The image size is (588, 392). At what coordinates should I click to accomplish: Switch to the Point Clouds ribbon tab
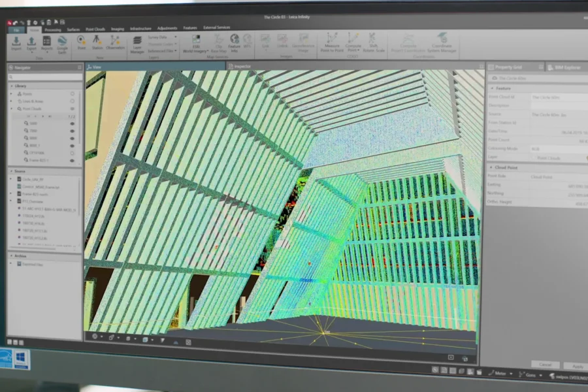[x=95, y=29]
